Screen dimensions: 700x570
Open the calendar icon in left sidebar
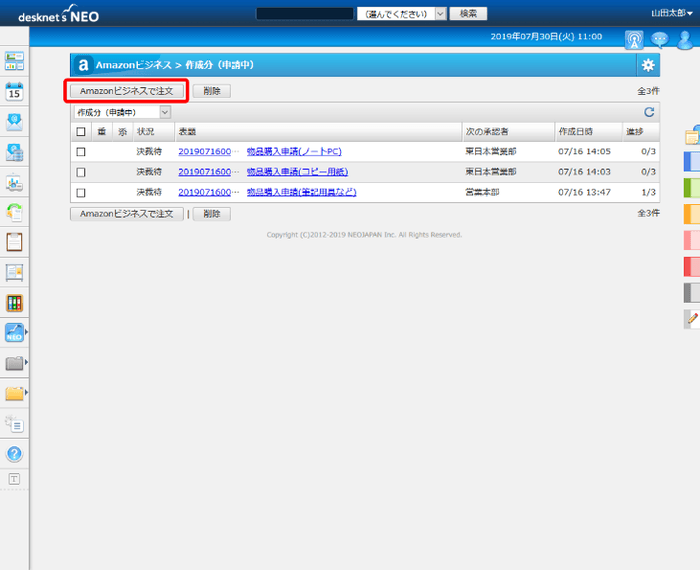pos(14,92)
